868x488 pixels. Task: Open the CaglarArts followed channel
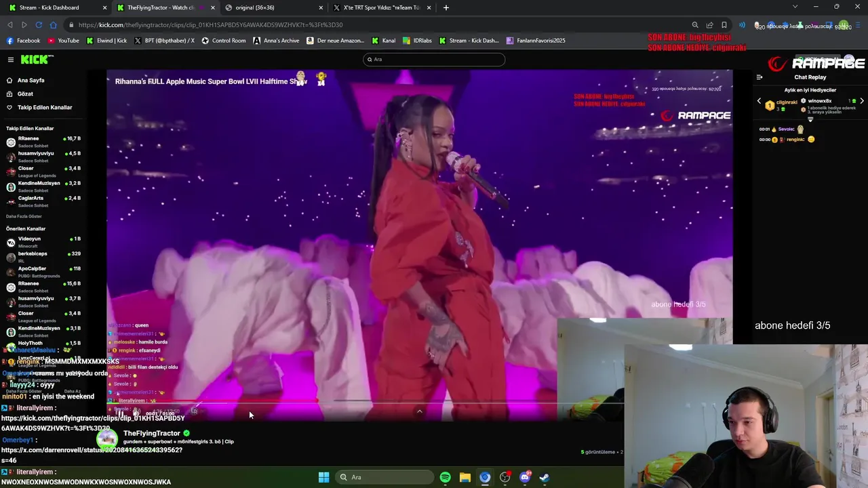point(43,201)
